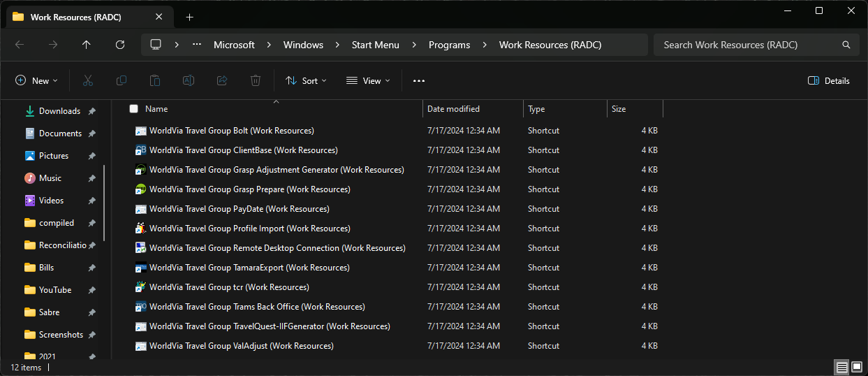Expand hidden breadcrumb path ellipsis
Image resolution: width=868 pixels, height=376 pixels.
[198, 45]
